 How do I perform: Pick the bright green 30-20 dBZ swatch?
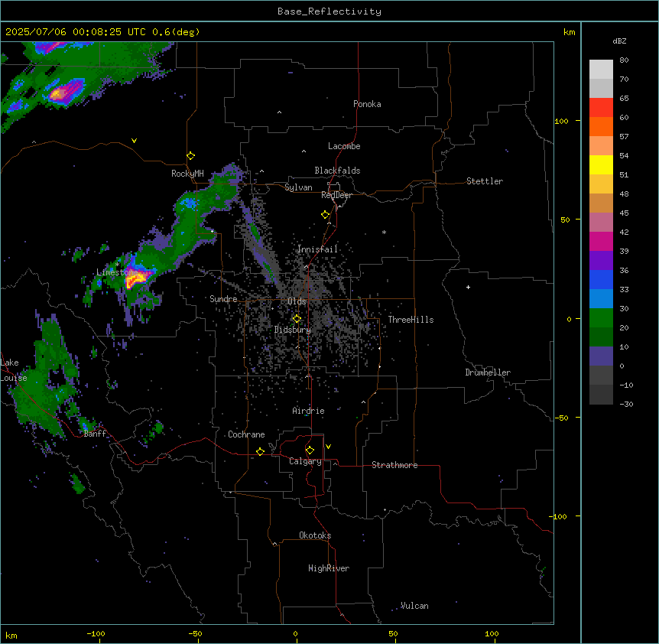tap(601, 318)
